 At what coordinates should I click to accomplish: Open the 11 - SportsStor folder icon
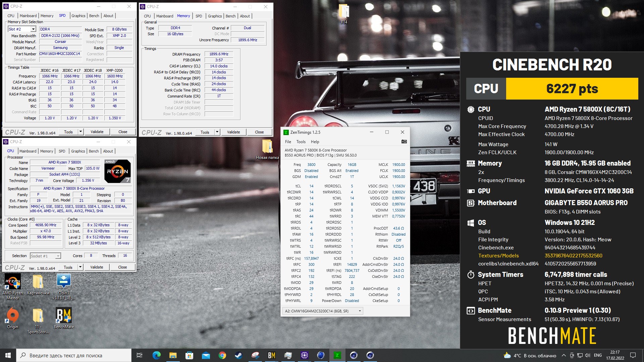click(x=38, y=321)
